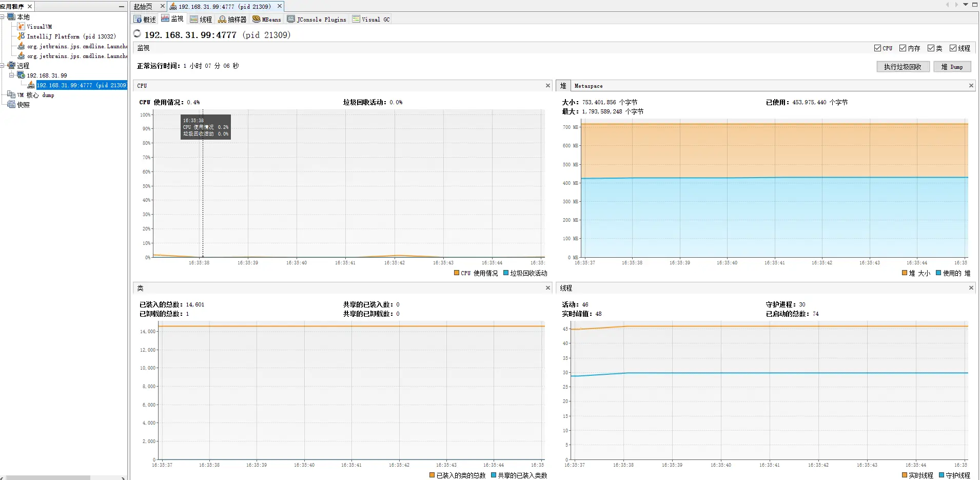
Task: Click the 正常运行时间 uptime text
Action: (x=188, y=66)
